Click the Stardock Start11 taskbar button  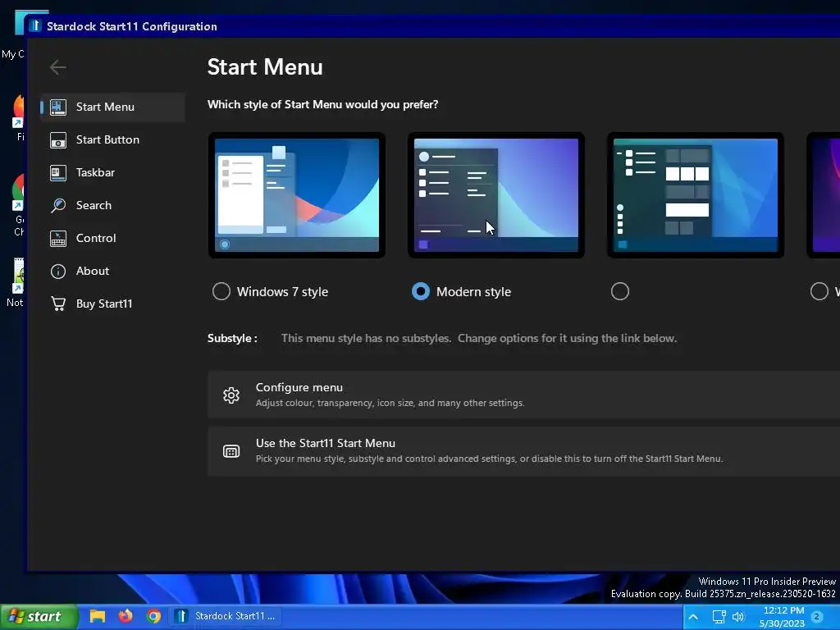point(226,616)
